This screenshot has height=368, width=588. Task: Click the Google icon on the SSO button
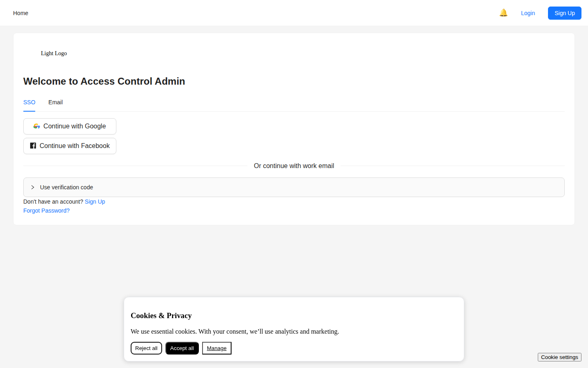tap(37, 126)
